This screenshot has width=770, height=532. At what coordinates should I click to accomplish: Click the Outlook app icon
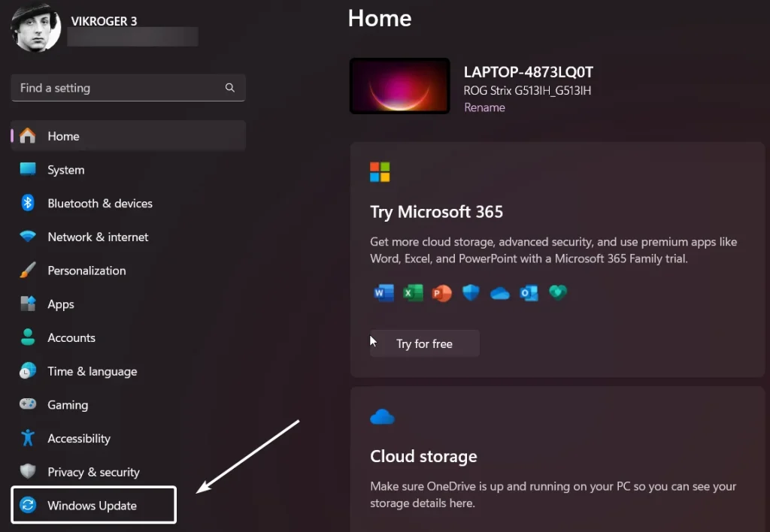pos(529,293)
